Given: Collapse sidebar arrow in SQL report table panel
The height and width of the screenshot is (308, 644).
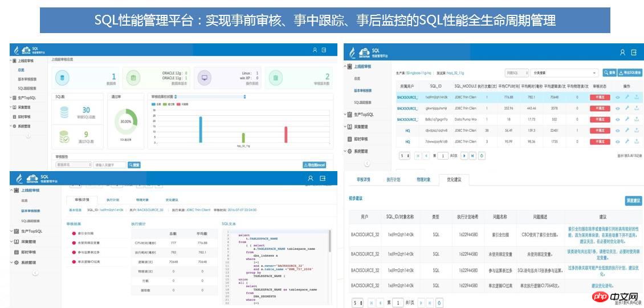Looking at the screenshot, I should 367,164.
